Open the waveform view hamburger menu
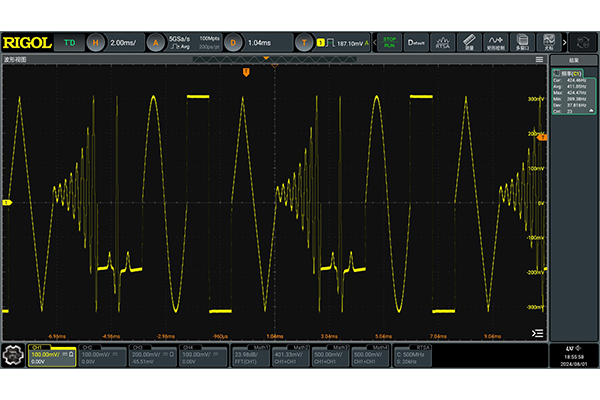 540,60
